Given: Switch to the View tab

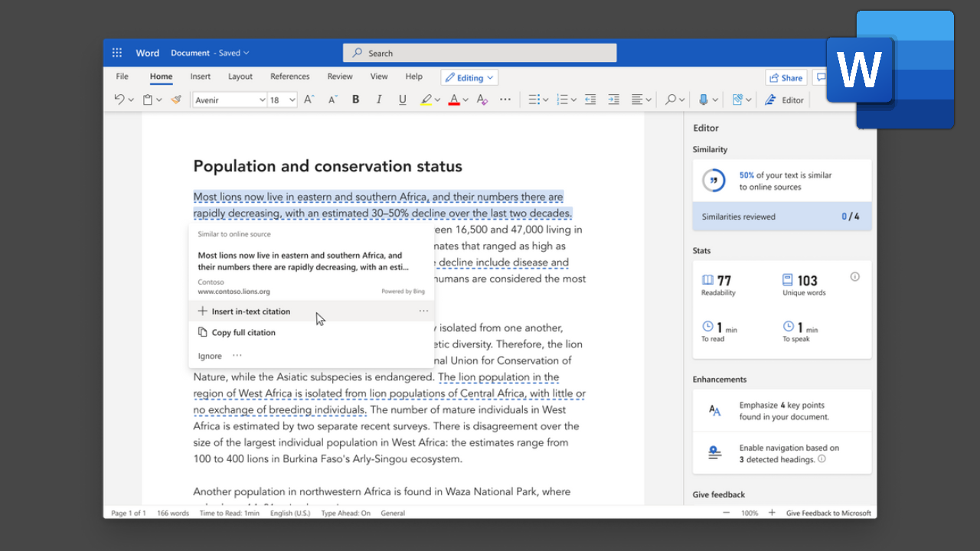Looking at the screenshot, I should point(379,77).
